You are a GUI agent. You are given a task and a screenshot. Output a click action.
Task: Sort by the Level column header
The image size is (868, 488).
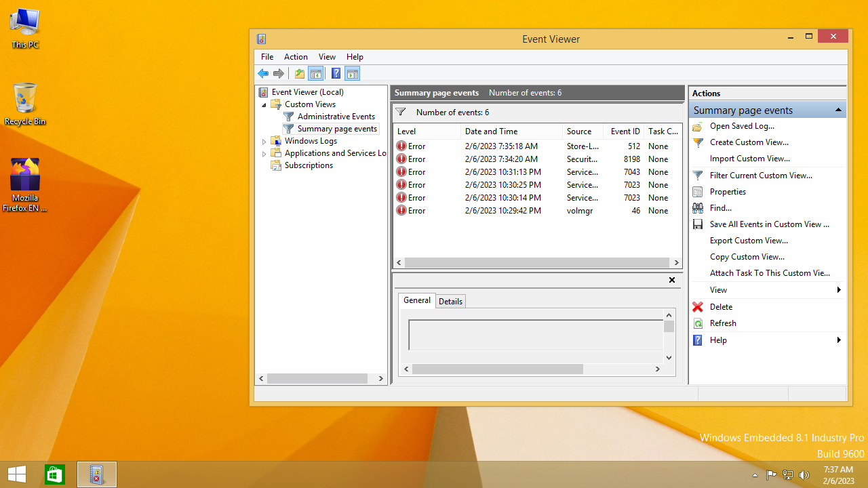click(427, 131)
